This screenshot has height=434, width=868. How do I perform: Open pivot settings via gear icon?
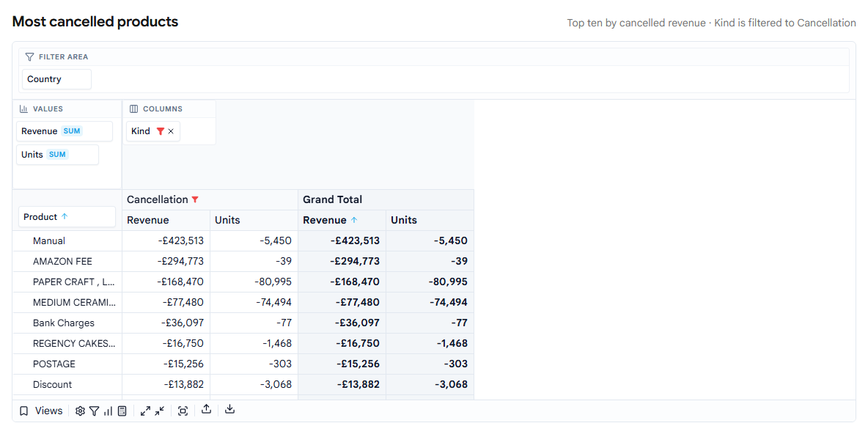80,411
